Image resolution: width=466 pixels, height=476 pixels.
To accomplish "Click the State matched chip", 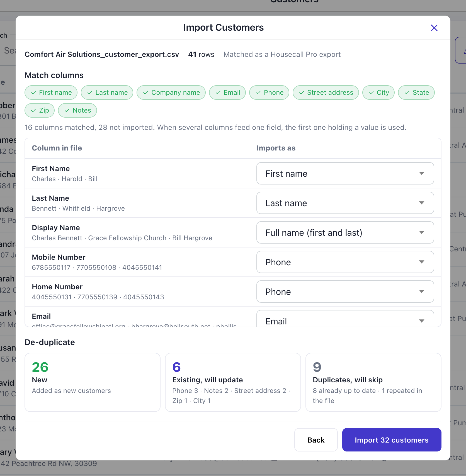I will pos(416,93).
